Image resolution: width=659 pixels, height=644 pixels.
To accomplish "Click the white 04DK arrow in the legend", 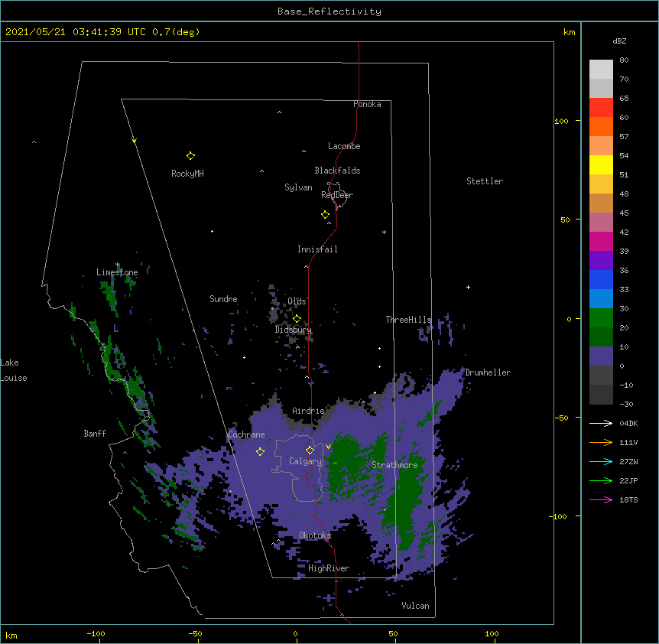I will pos(601,423).
